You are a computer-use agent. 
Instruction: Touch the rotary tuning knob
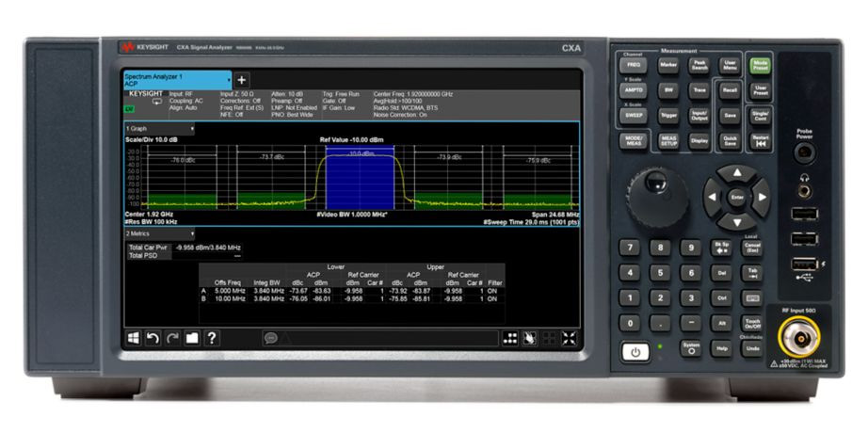tap(657, 198)
